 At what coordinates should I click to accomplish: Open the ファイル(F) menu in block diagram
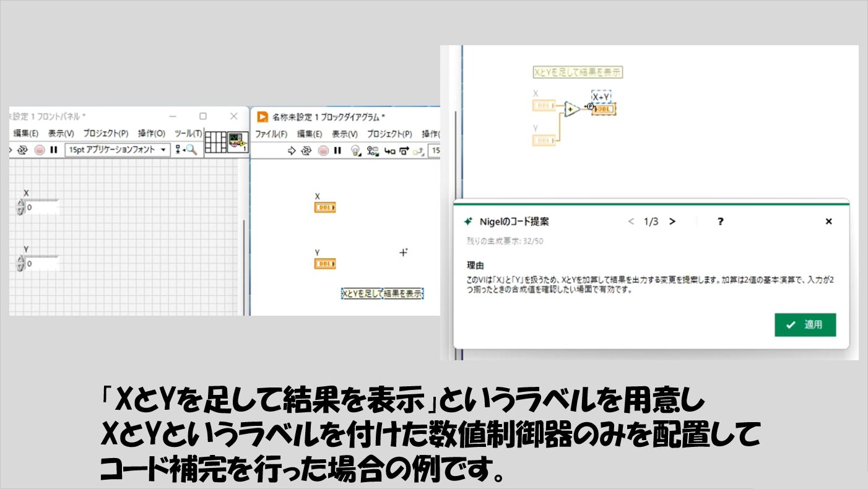pyautogui.click(x=271, y=134)
